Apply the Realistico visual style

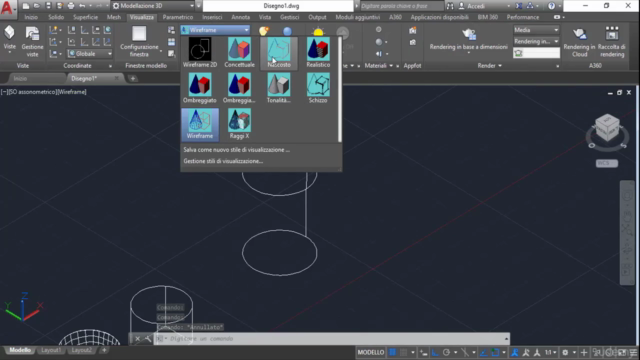pos(318,52)
